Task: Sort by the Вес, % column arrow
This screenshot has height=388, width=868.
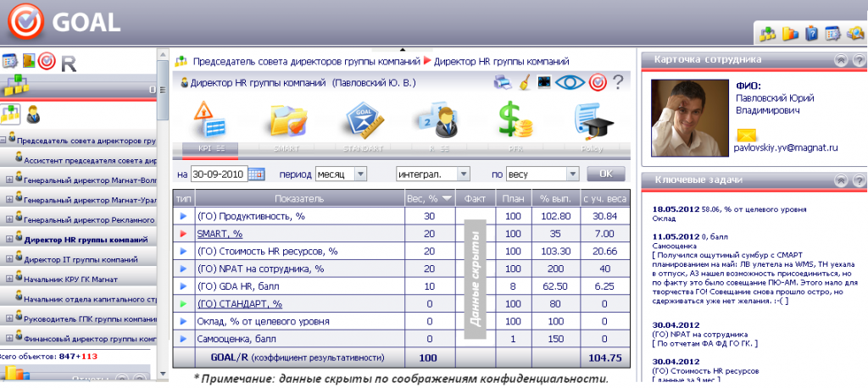Action: tap(447, 198)
